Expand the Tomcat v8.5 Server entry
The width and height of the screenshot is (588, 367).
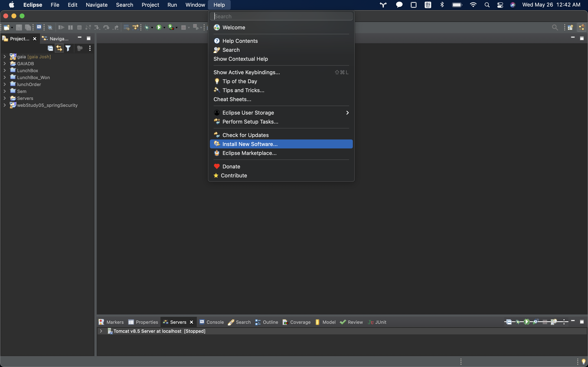click(x=101, y=331)
